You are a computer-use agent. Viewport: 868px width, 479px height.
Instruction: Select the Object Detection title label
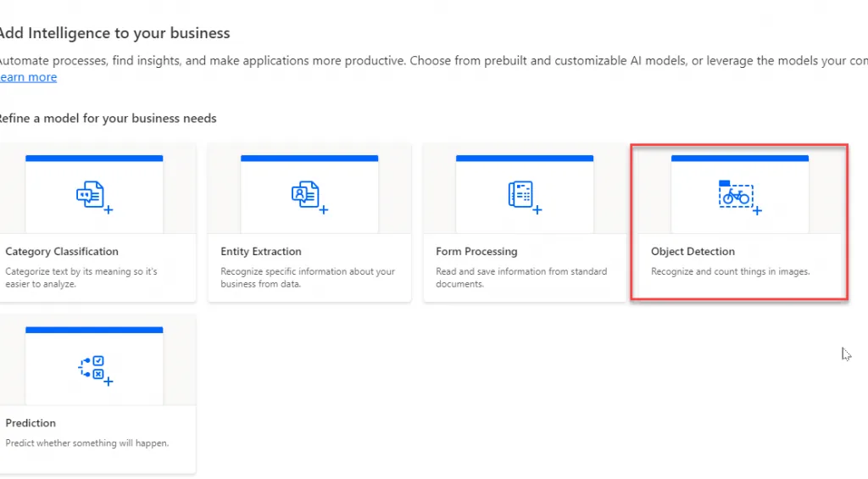tap(693, 252)
